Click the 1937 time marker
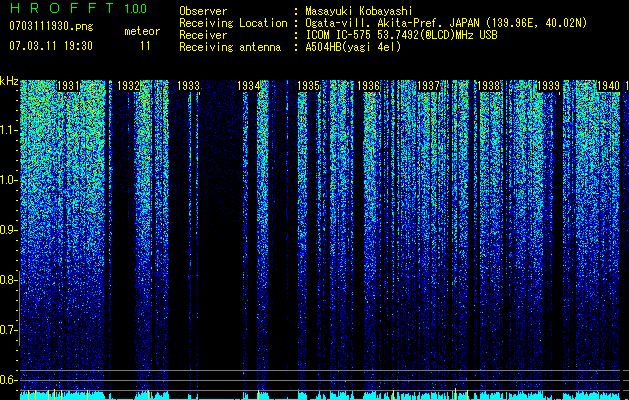The height and width of the screenshot is (400, 629). point(428,86)
